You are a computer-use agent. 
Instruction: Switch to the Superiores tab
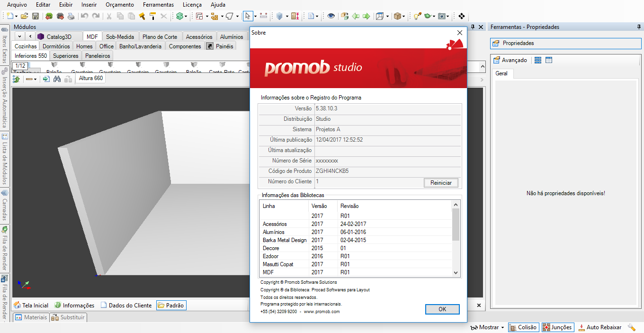[66, 55]
